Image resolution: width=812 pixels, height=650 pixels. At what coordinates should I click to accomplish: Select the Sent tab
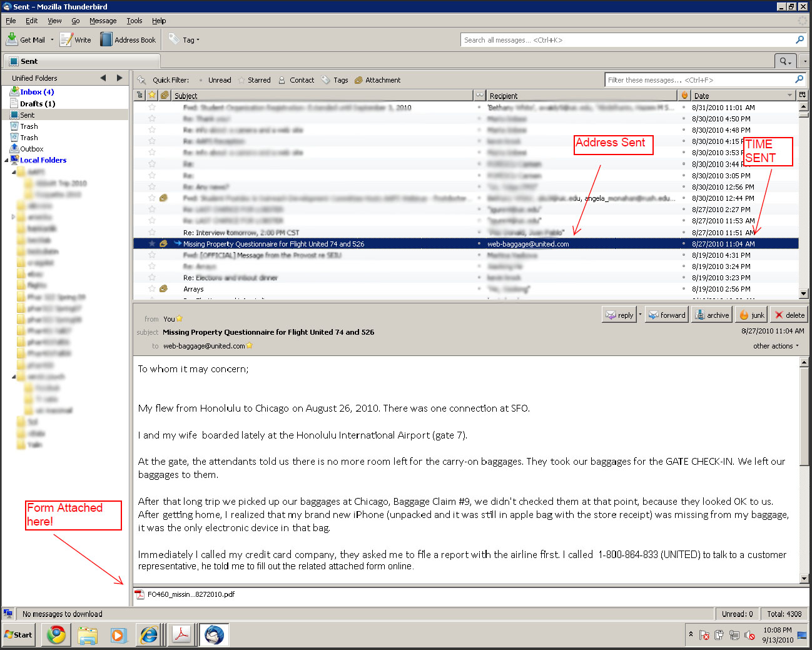pyautogui.click(x=82, y=61)
